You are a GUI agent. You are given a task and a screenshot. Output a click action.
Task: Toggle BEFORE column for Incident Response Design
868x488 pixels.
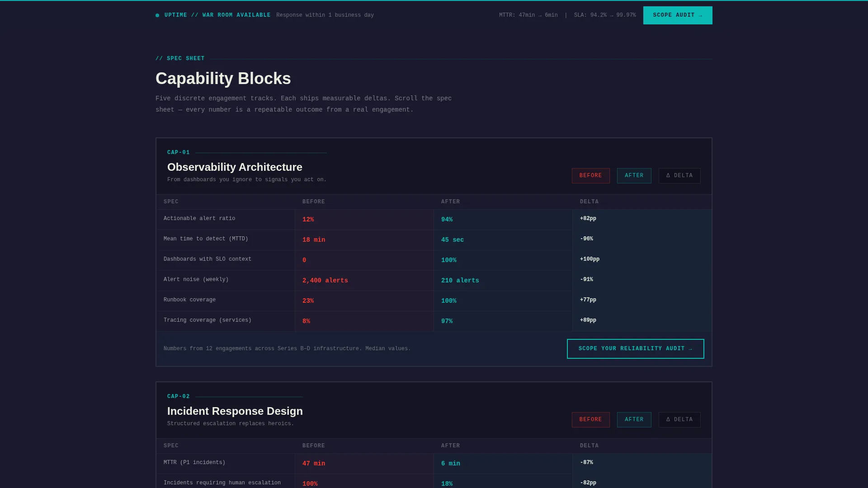click(591, 420)
